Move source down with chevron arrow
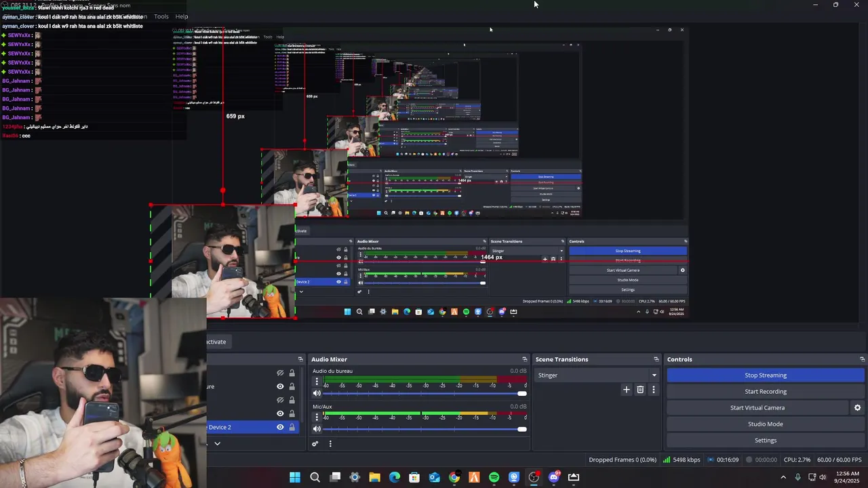Screen dimensions: 868x488 pos(217,444)
